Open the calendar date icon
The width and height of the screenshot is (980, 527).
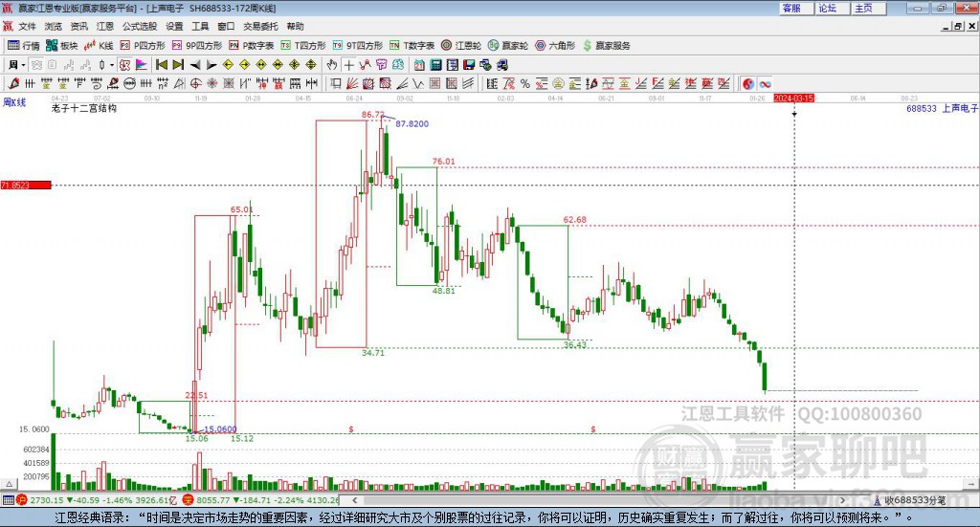[x=419, y=65]
